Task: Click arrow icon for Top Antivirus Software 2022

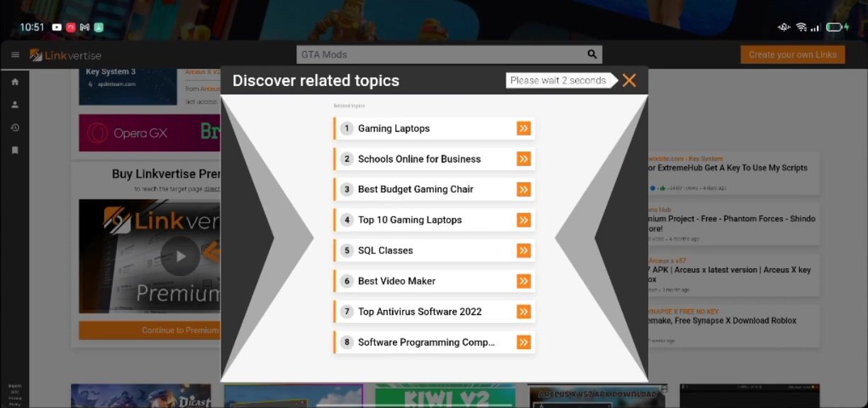Action: coord(523,311)
